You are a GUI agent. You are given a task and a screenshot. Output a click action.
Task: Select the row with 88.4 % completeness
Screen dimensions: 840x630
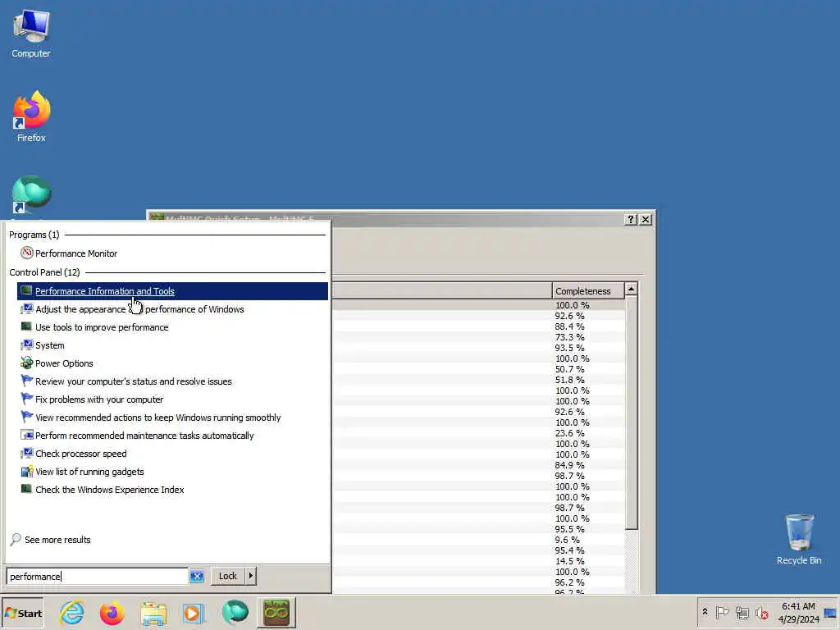(x=478, y=326)
